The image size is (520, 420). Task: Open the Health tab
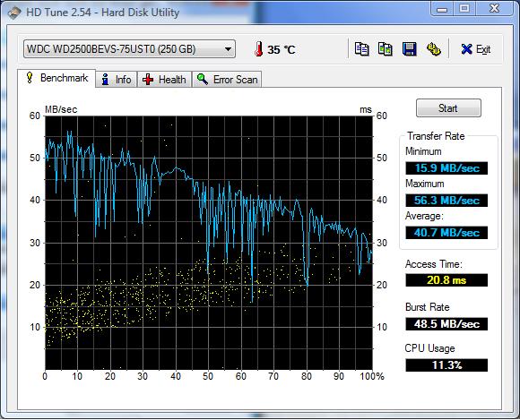(x=164, y=80)
